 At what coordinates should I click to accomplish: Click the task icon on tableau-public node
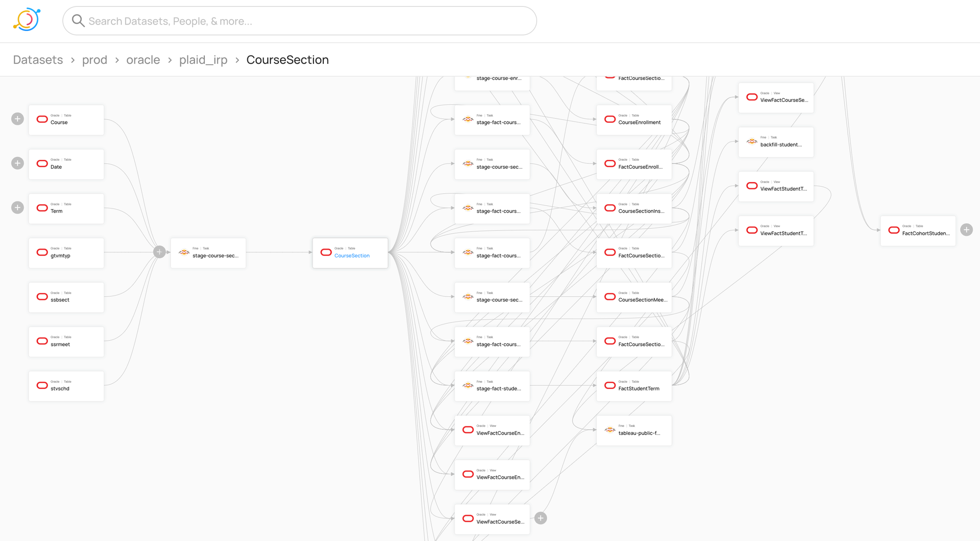[610, 430]
